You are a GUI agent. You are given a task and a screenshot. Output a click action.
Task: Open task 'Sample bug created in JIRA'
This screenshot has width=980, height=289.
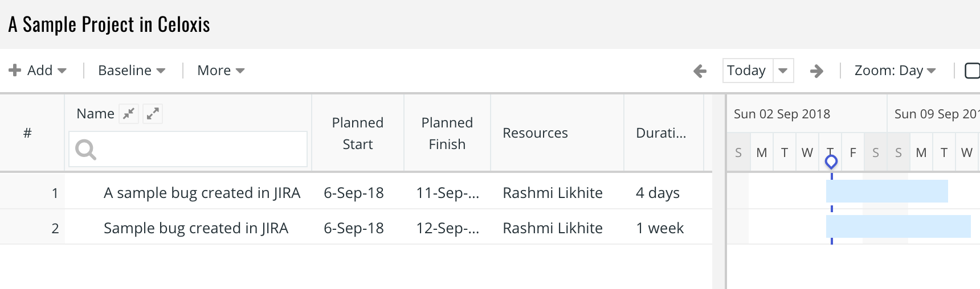tap(196, 228)
